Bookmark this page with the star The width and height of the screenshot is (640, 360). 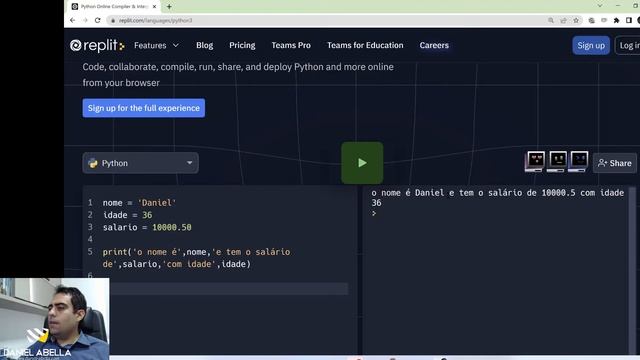click(x=576, y=20)
